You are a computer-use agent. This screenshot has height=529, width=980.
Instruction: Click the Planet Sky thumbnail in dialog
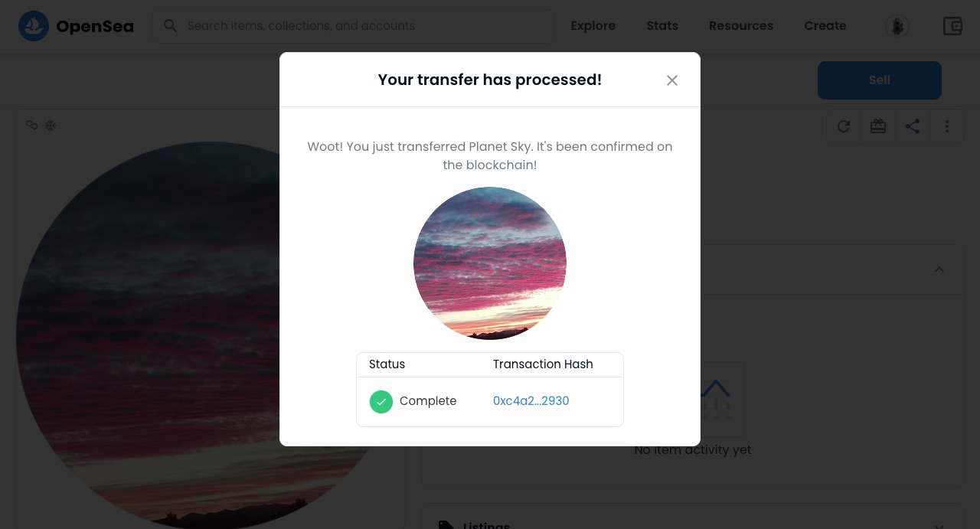490,263
